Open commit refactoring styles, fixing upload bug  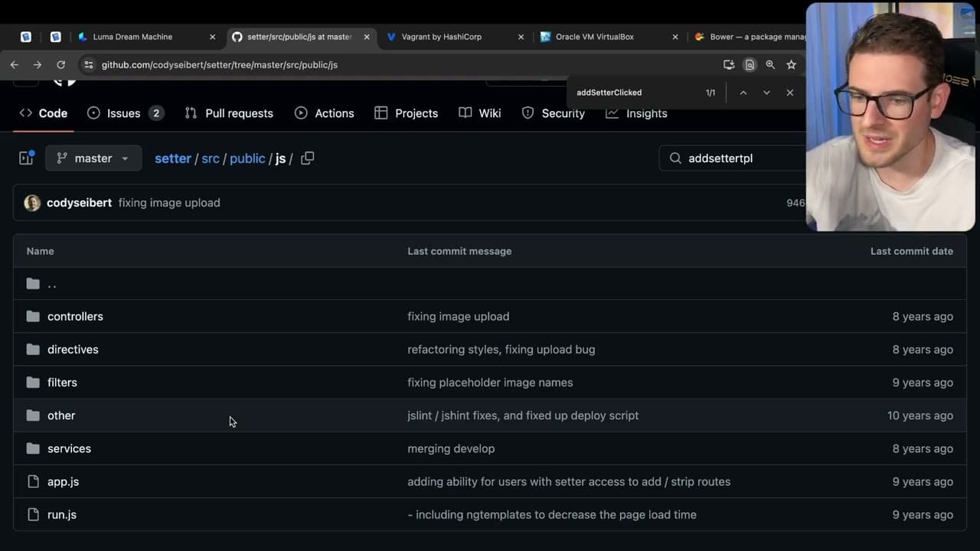pos(501,350)
